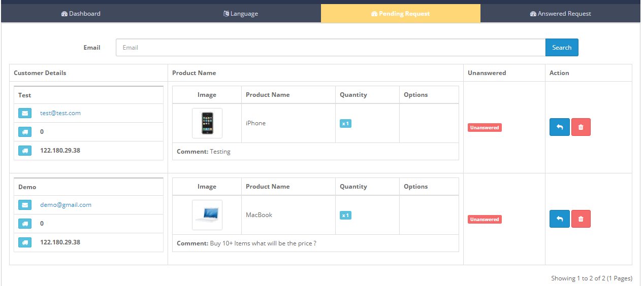The image size is (644, 286).
Task: Select the Unanswered column header
Action: tap(487, 73)
